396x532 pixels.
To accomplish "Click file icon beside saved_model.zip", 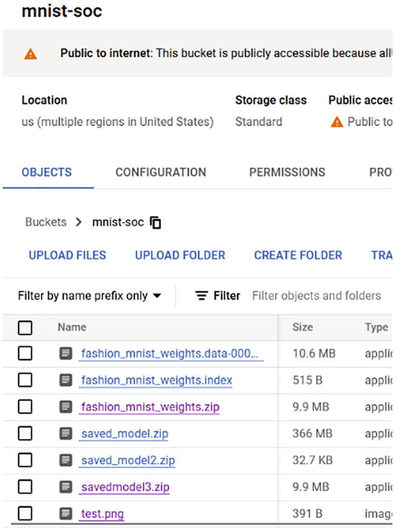I will (x=66, y=433).
